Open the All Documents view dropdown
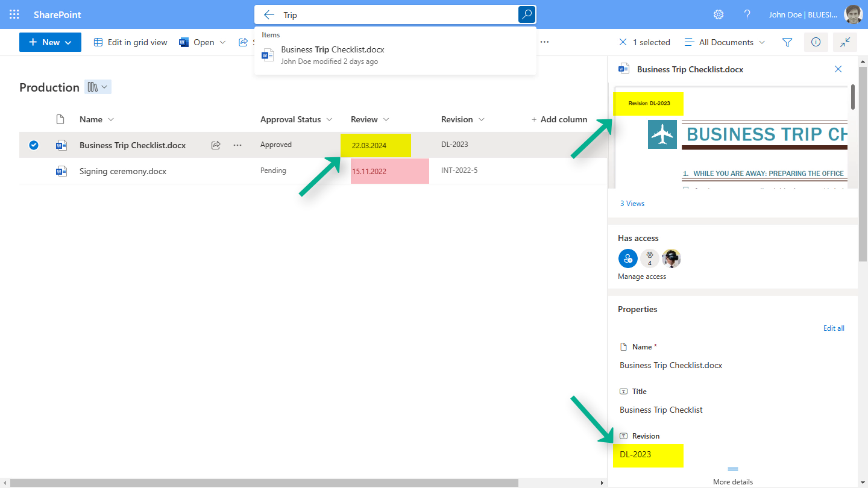 click(x=725, y=42)
